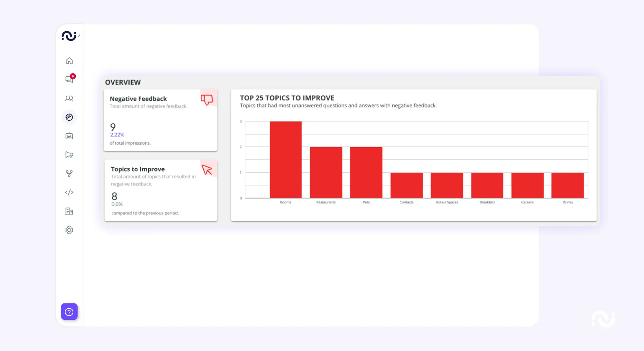Select the flows hierarchy icon
Screen dimensions: 644x351
[69, 174]
